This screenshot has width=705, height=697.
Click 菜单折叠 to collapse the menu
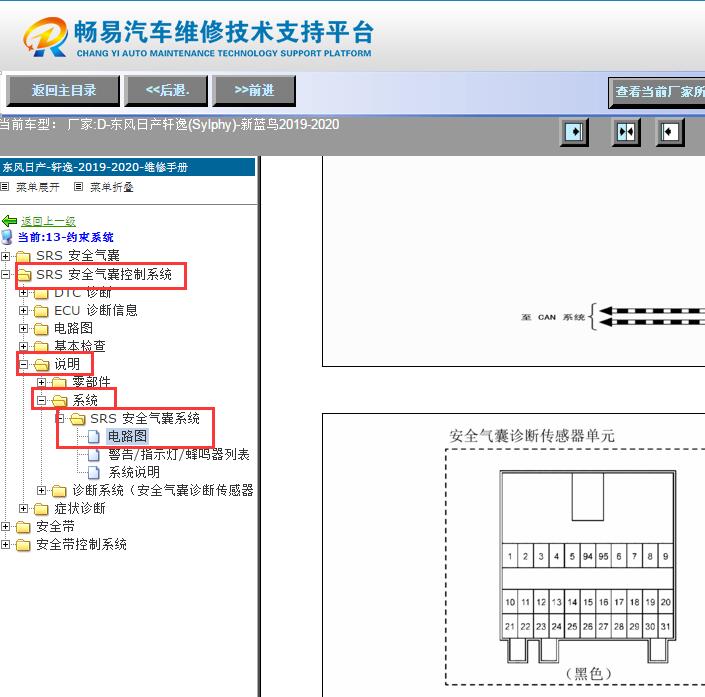coord(112,187)
